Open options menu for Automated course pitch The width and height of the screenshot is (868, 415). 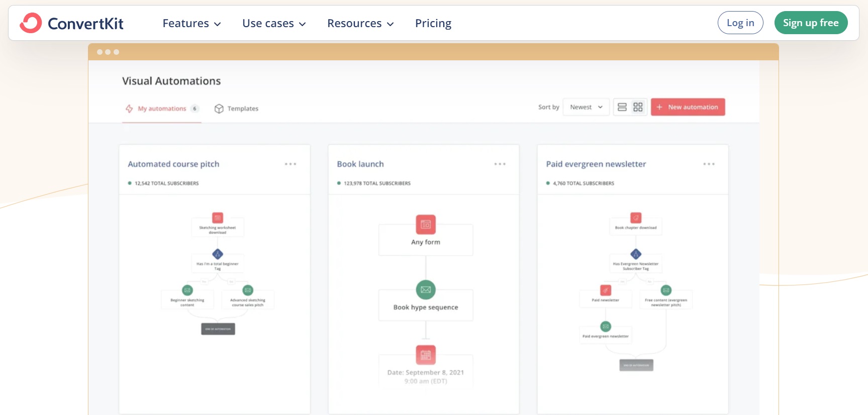click(x=291, y=164)
